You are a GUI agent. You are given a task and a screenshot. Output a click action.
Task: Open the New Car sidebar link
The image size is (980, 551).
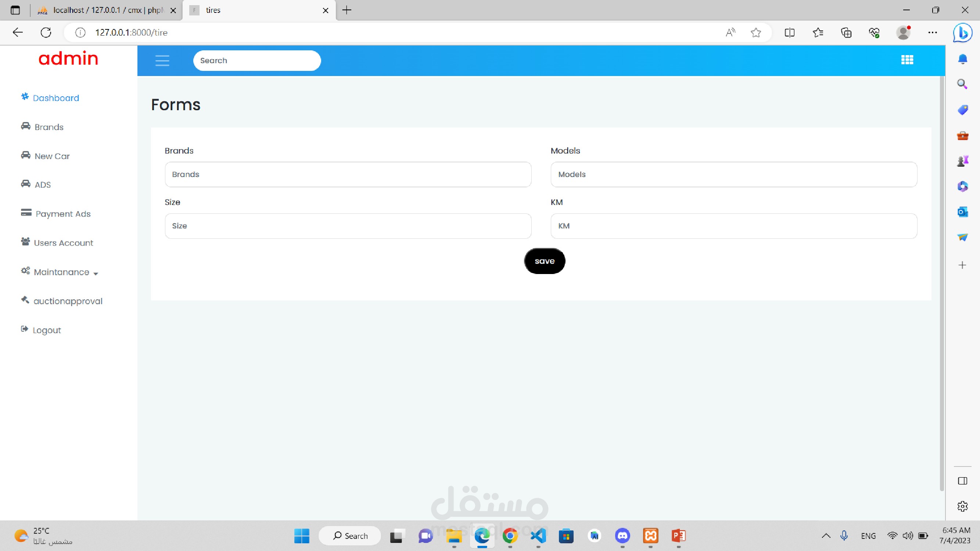(52, 156)
